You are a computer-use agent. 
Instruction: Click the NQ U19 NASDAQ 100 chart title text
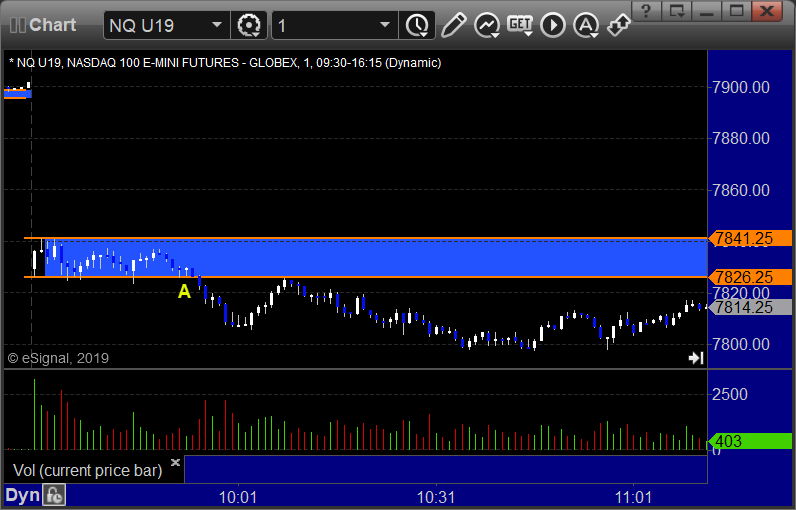(225, 63)
